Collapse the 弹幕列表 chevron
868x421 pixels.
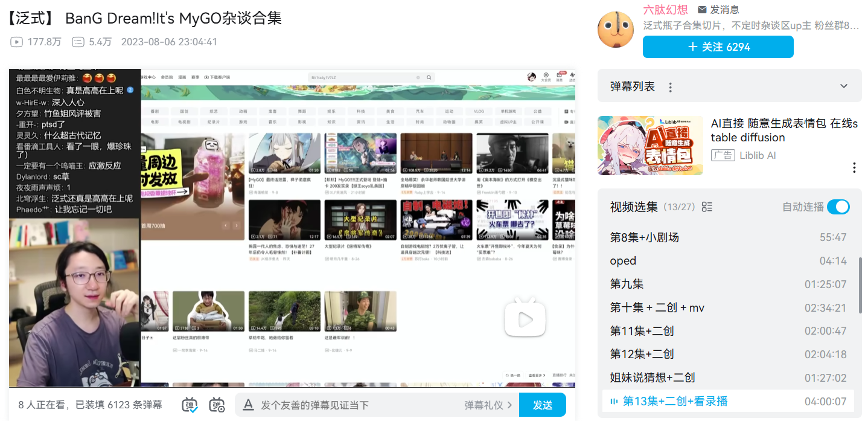pos(844,86)
